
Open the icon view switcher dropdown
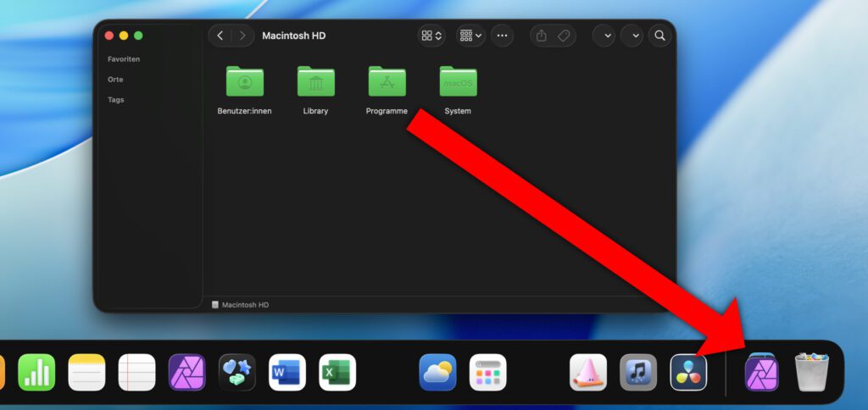(x=431, y=36)
